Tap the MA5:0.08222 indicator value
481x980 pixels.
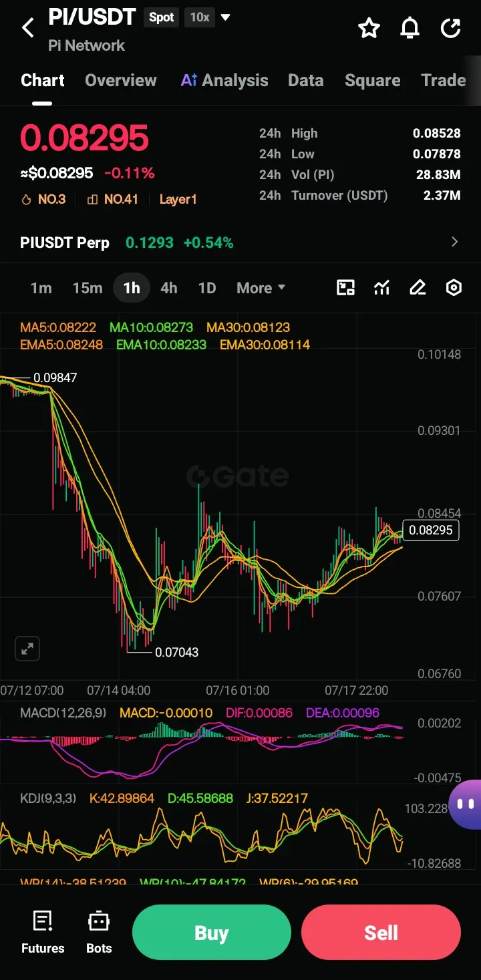pyautogui.click(x=58, y=327)
